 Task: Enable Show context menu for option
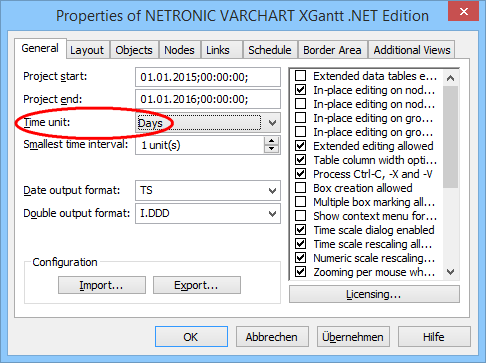(x=301, y=216)
